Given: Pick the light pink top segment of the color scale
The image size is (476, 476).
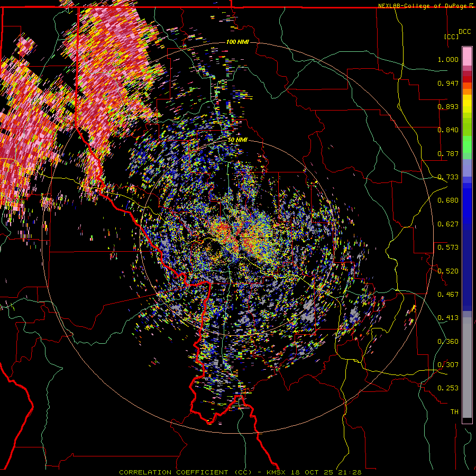Looking at the screenshot, I should coord(467,57).
